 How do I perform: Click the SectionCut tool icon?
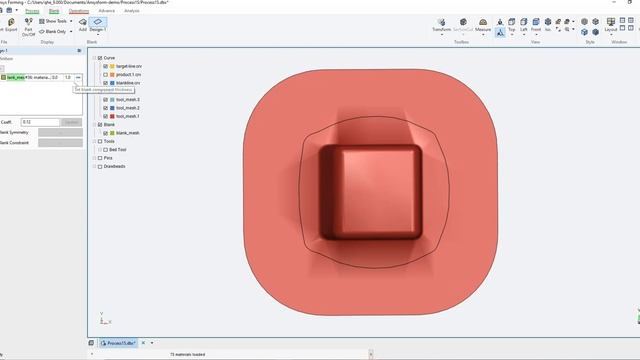463,22
